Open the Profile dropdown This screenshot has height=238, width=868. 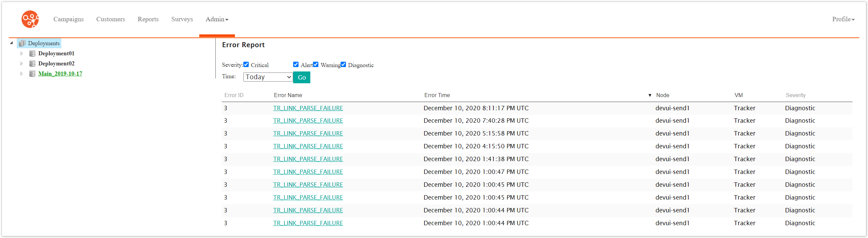(842, 19)
